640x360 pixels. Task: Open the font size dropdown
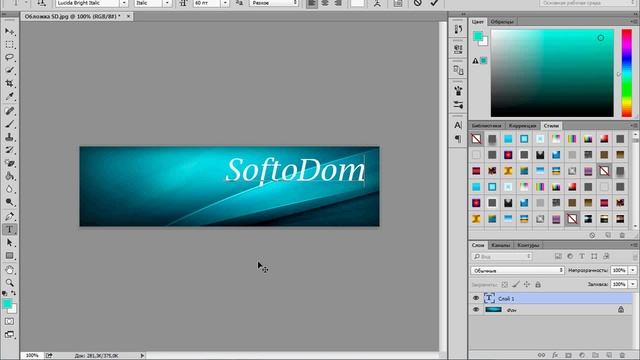click(225, 3)
